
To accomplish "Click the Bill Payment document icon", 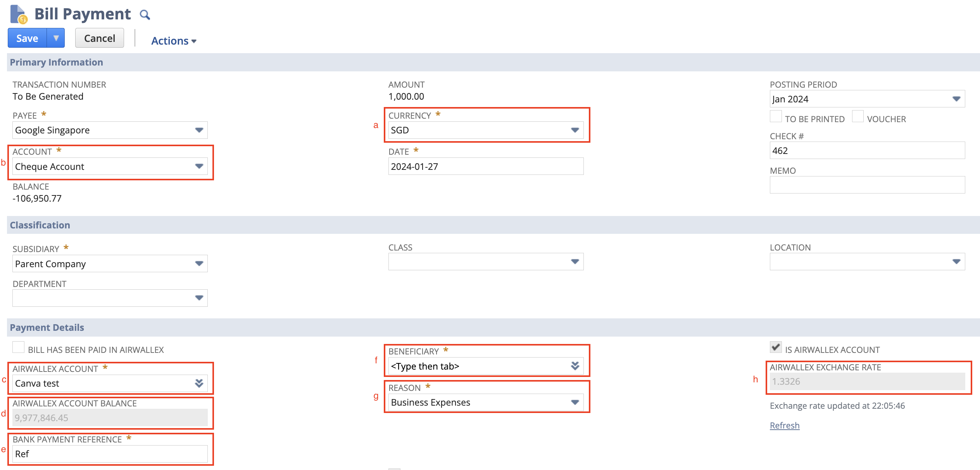I will pyautogui.click(x=18, y=14).
